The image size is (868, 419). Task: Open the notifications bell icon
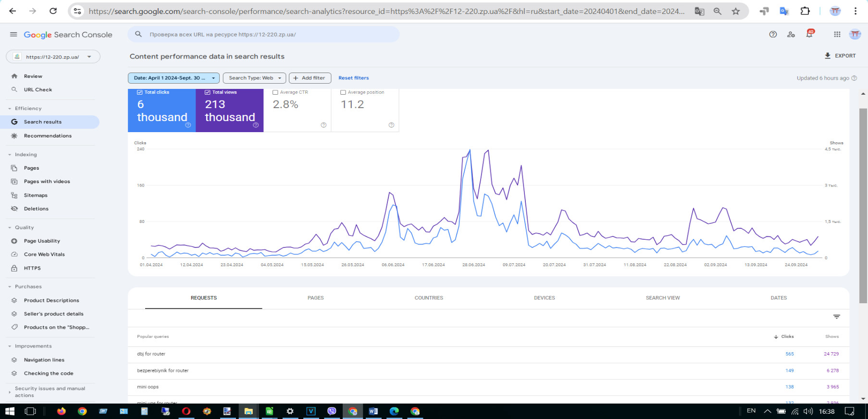pos(809,34)
